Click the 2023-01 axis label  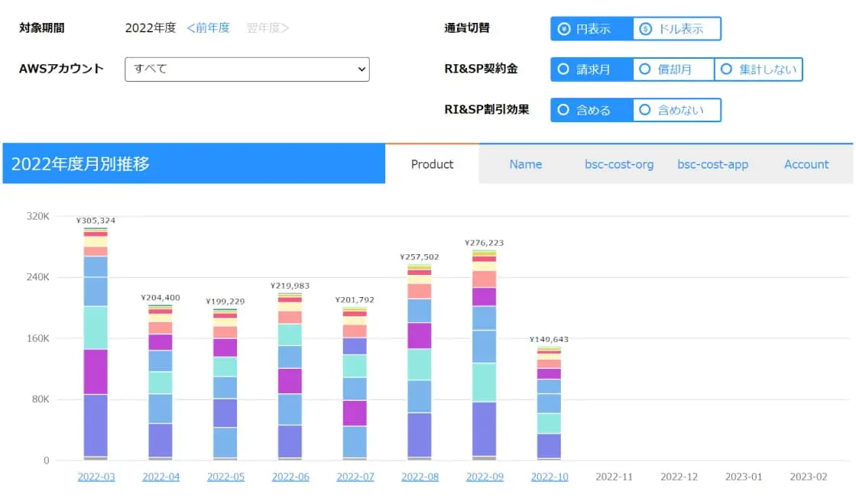tap(744, 477)
